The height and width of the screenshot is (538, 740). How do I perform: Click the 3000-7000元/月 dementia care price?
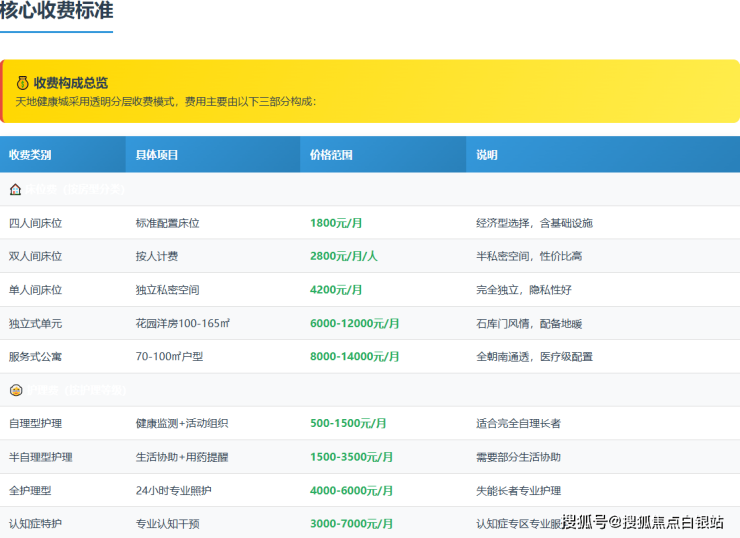point(351,523)
